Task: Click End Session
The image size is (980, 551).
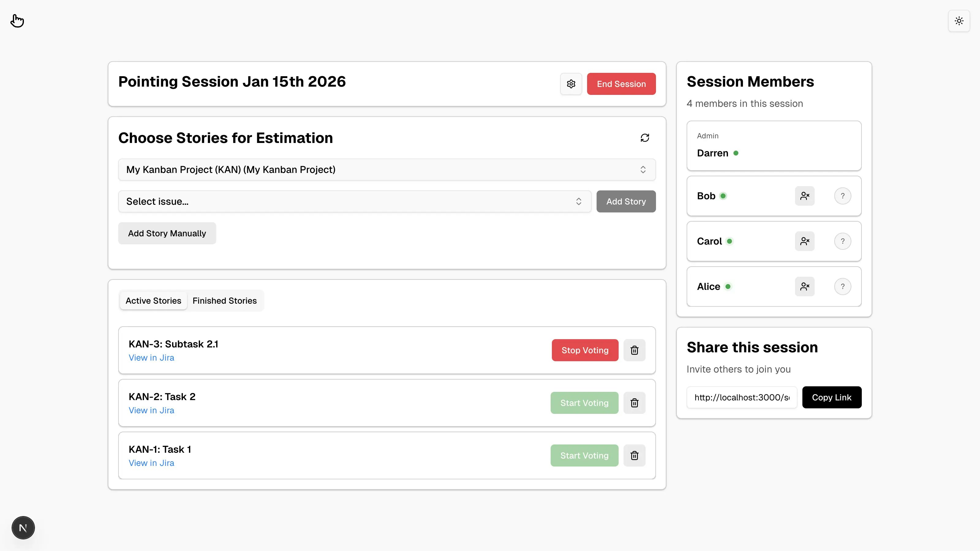Action: click(621, 84)
